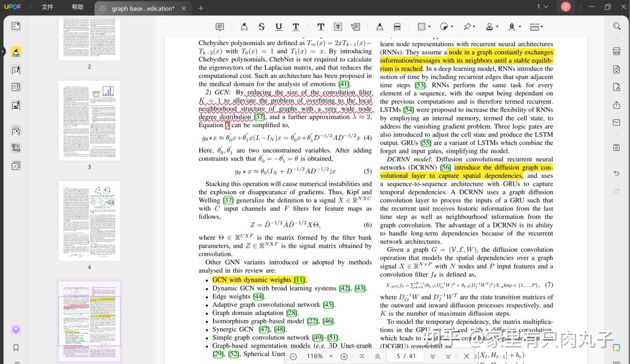This screenshot has height=364, width=630.
Task: Run OCR recognition from right sidebar
Action: click(x=617, y=52)
